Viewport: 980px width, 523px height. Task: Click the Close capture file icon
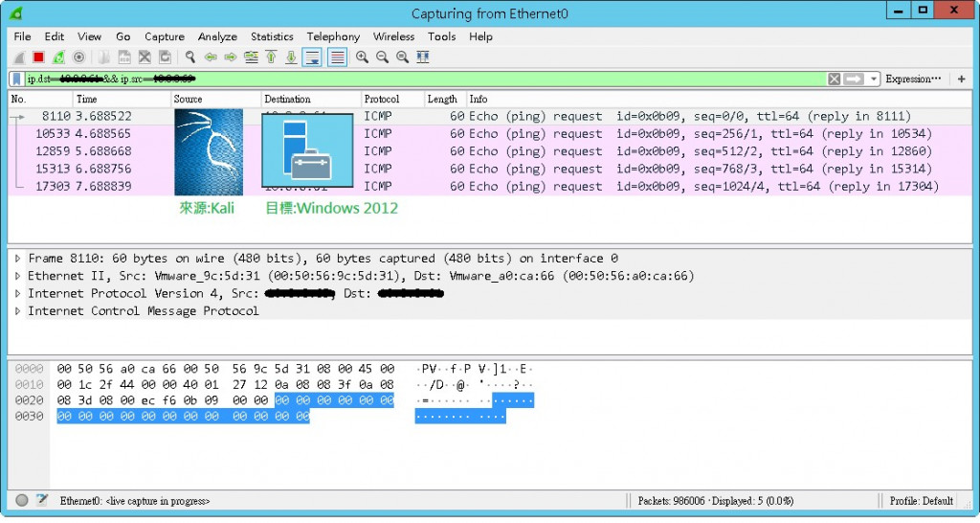point(145,57)
